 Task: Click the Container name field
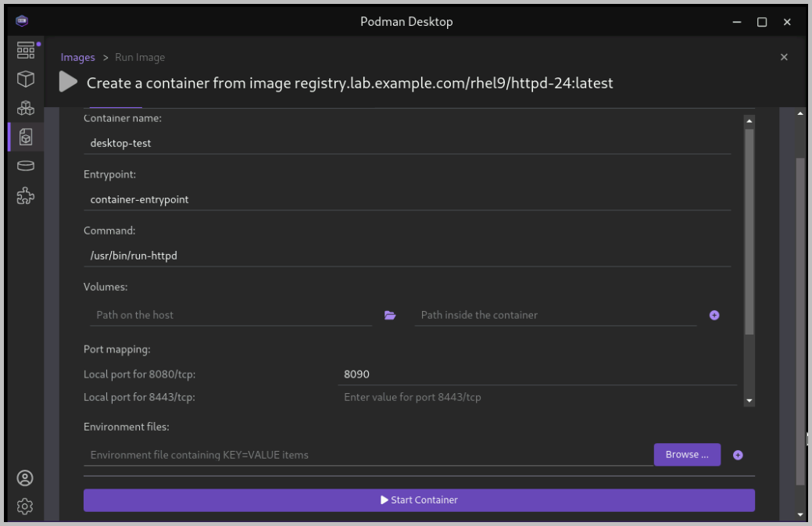(406, 143)
